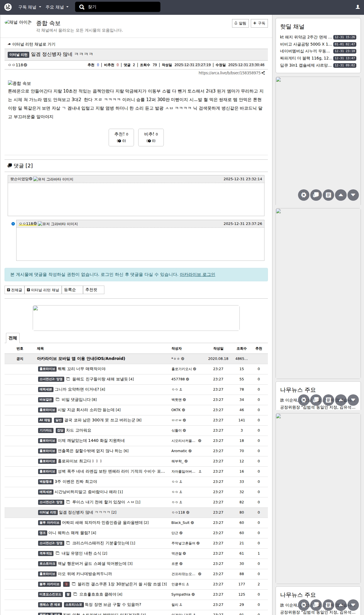Open the 등록순 sort order dropdown

(72, 290)
